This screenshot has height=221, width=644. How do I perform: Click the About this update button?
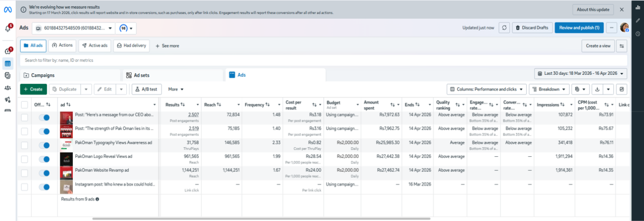coord(593,10)
